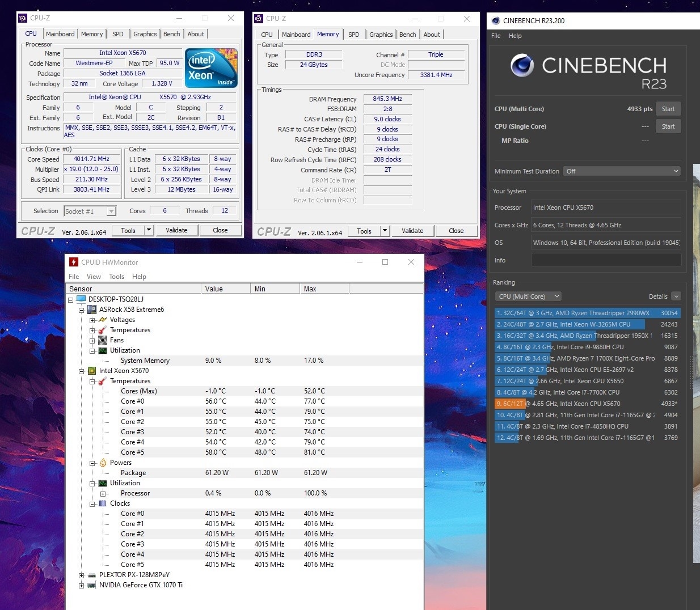
Task: Click the Info input field in Cinebench
Action: (605, 260)
